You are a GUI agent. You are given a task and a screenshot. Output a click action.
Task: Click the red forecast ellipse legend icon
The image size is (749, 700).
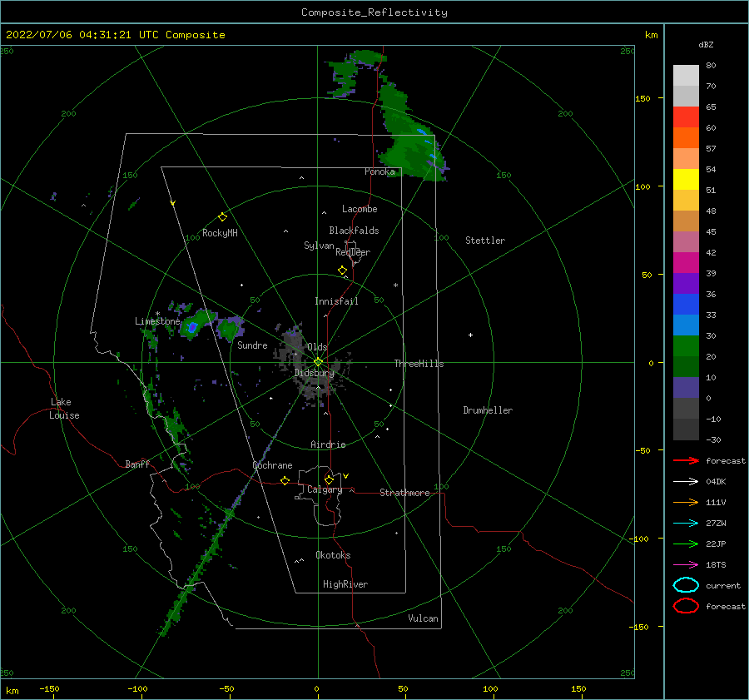coord(686,606)
